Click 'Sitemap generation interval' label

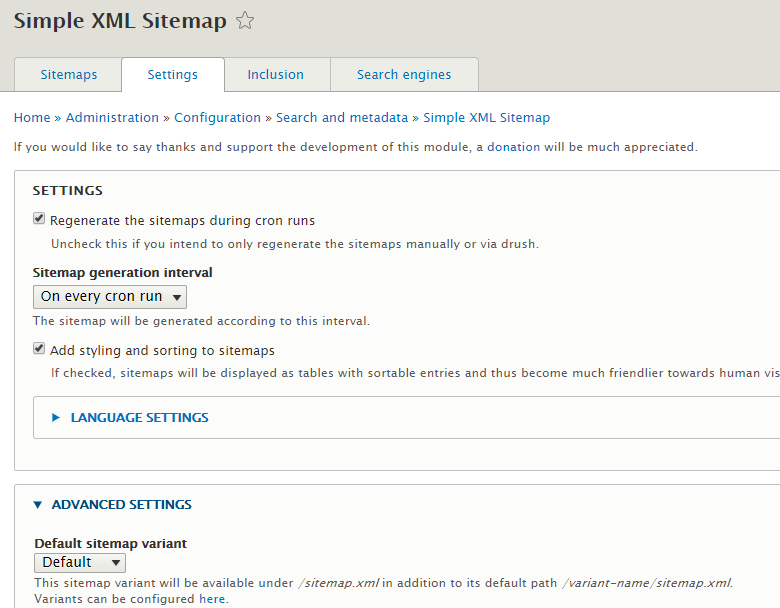coord(122,273)
